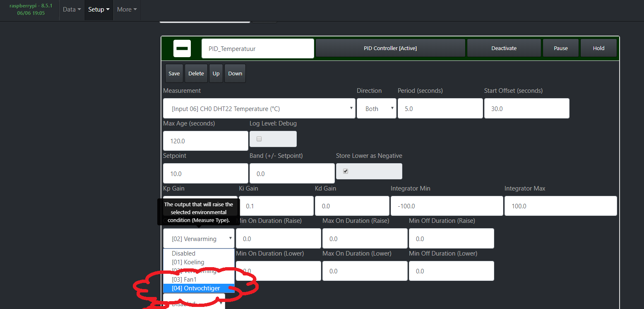The width and height of the screenshot is (644, 309).
Task: Open the raise output dropdown showing Verwarming
Action: tap(199, 239)
